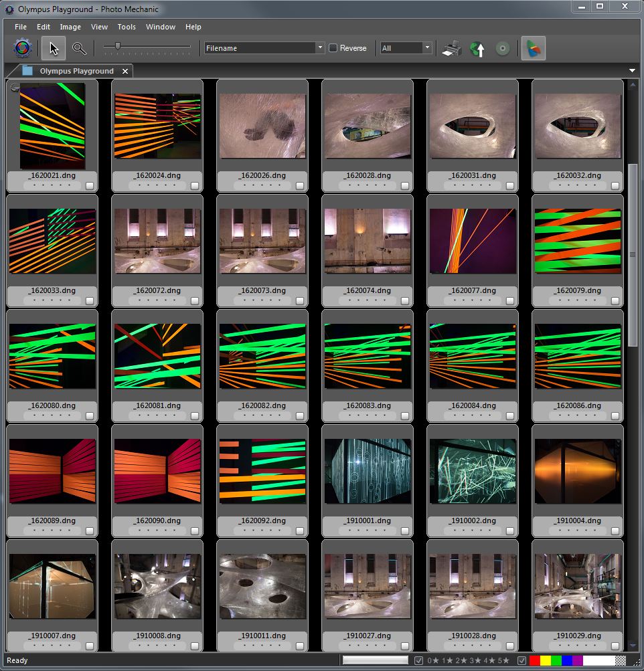Click the printer icon in toolbar
The width and height of the screenshot is (644, 671).
click(x=451, y=48)
